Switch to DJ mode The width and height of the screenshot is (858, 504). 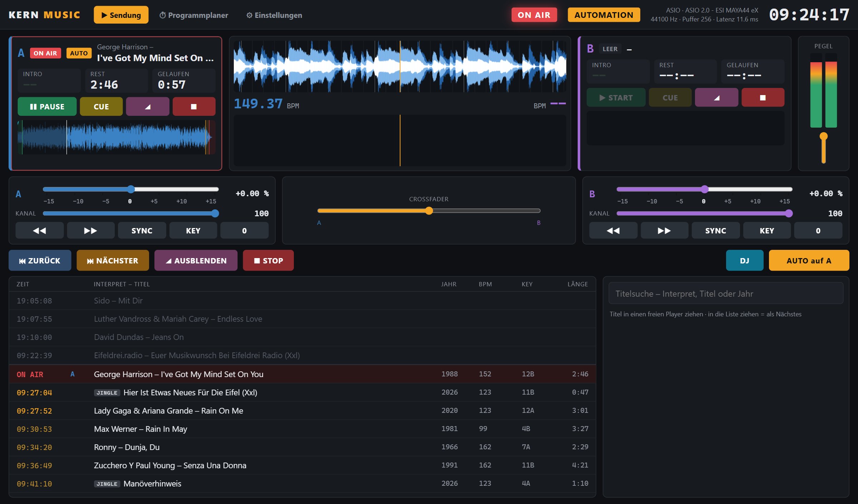(745, 261)
